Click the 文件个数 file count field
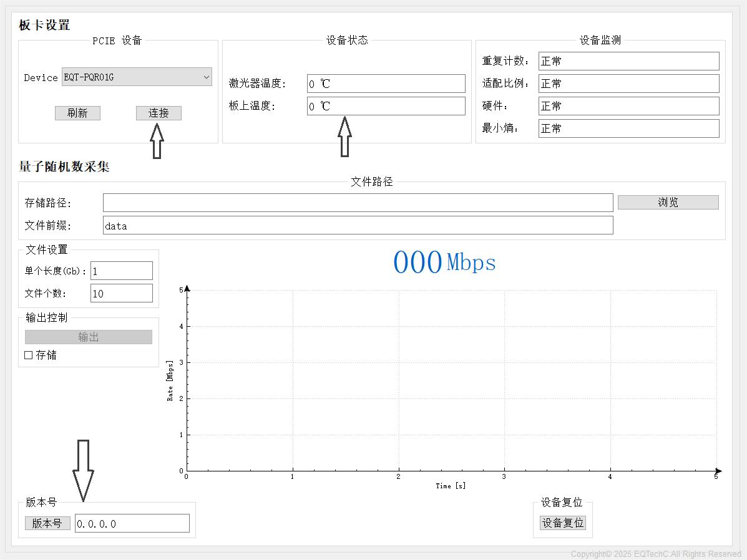Screen dimensions: 747x560 122,293
